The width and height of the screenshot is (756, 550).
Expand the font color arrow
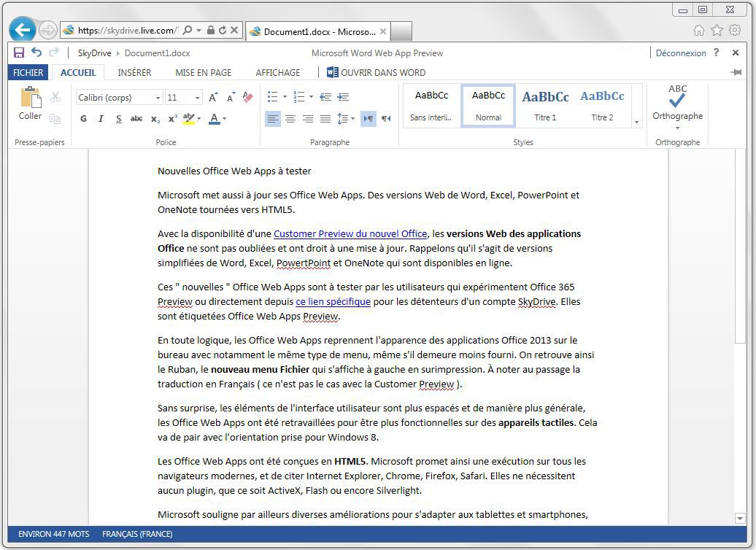(224, 119)
